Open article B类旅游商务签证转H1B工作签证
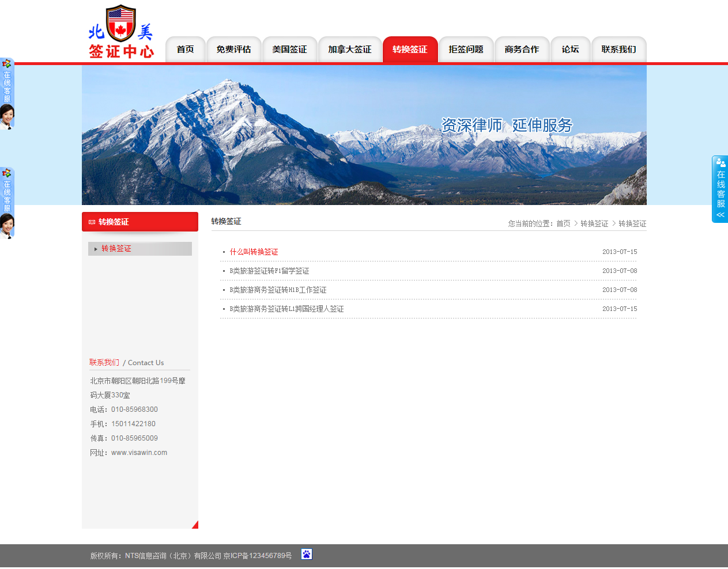This screenshot has width=728, height=569. pyautogui.click(x=278, y=290)
